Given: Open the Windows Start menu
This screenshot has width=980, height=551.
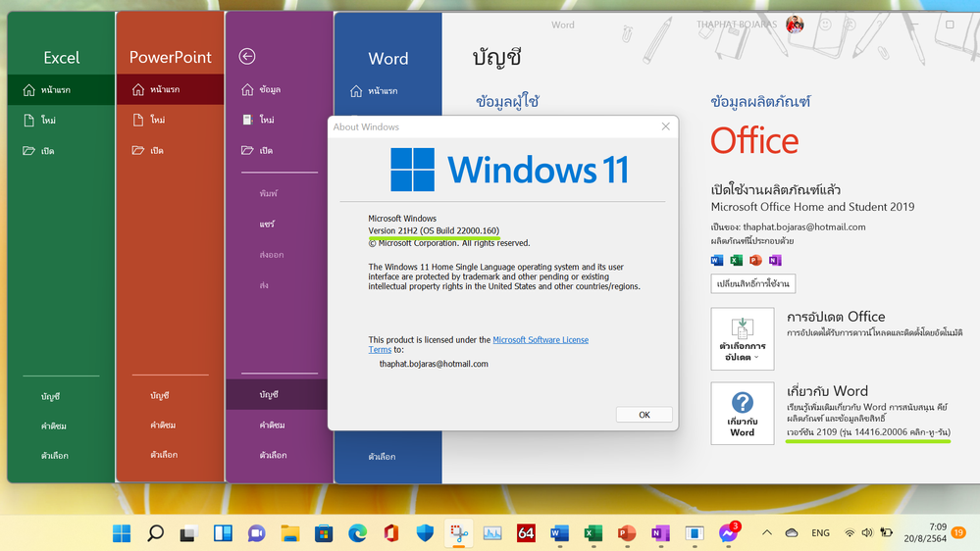Looking at the screenshot, I should (122, 533).
